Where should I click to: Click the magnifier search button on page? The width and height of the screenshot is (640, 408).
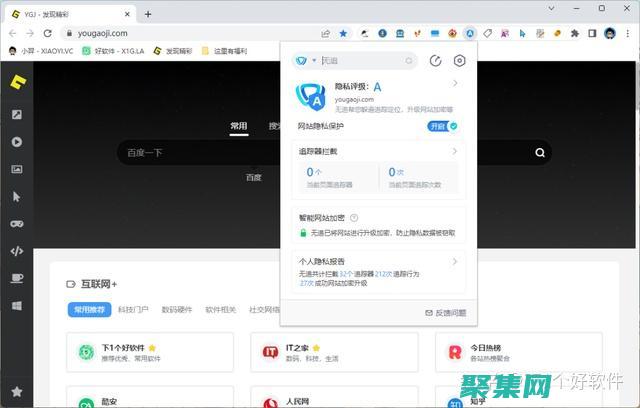coord(540,153)
